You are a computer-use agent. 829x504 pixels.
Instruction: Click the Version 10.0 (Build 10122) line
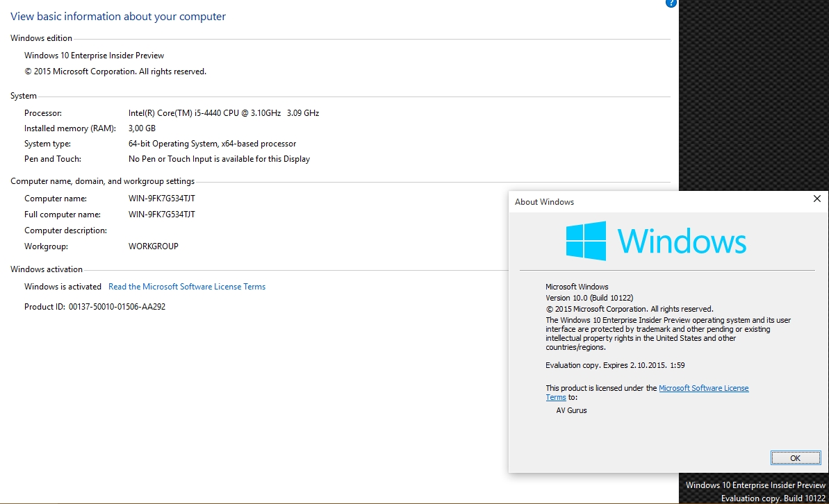(x=589, y=298)
